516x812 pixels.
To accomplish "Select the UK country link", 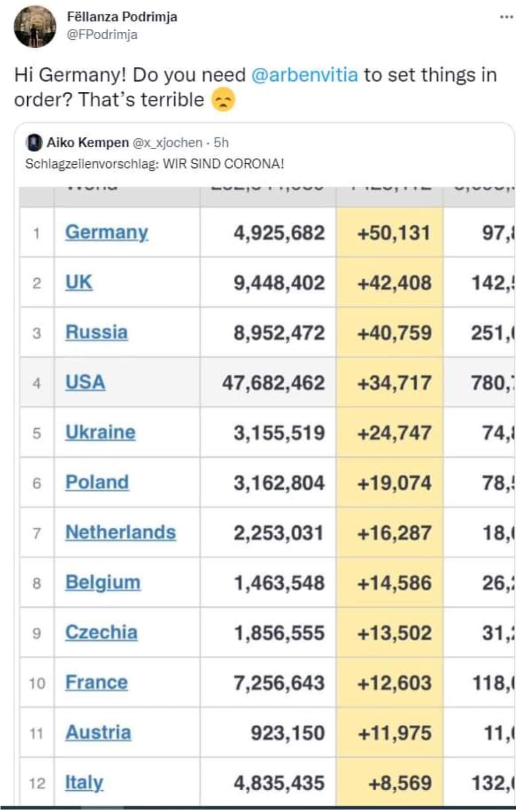I will point(79,282).
